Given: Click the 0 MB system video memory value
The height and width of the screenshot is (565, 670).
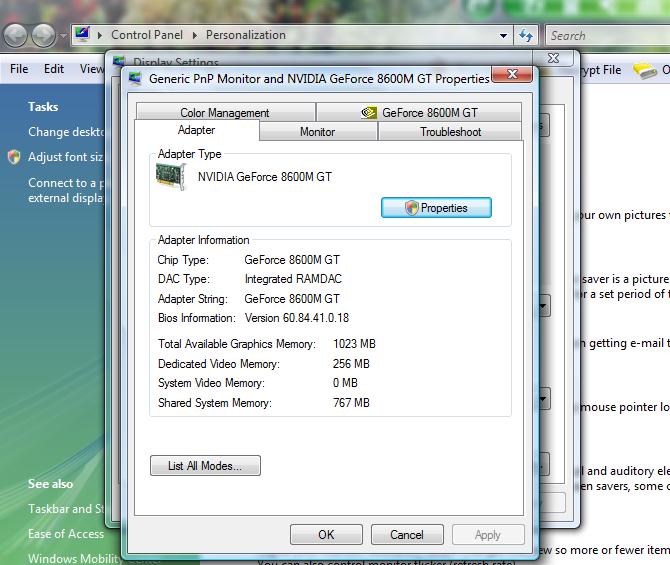Looking at the screenshot, I should [x=345, y=383].
